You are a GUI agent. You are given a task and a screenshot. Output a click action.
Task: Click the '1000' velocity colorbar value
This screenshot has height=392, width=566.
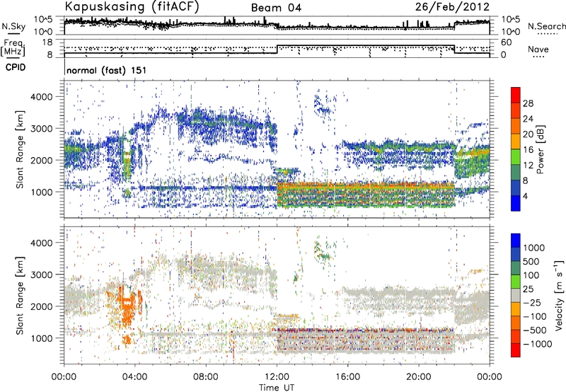pos(534,248)
